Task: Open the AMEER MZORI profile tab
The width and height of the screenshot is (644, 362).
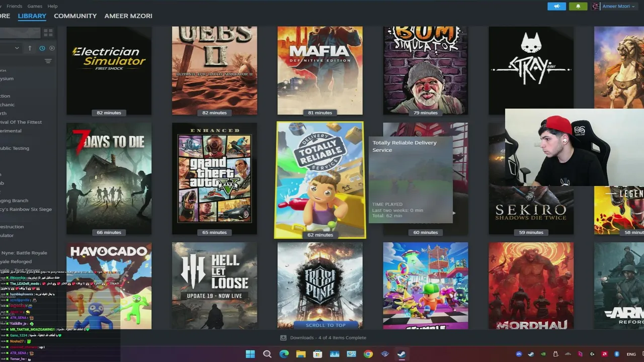Action: coord(128,16)
